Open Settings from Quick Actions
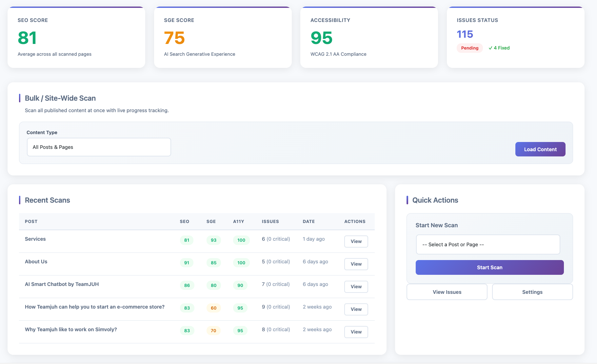Viewport: 597px width, 364px height. (532, 292)
